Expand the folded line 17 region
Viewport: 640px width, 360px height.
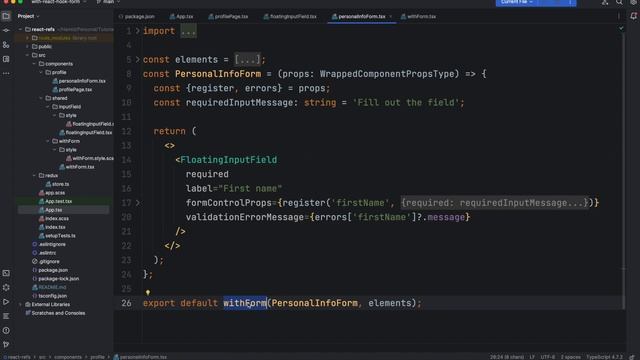(138, 203)
